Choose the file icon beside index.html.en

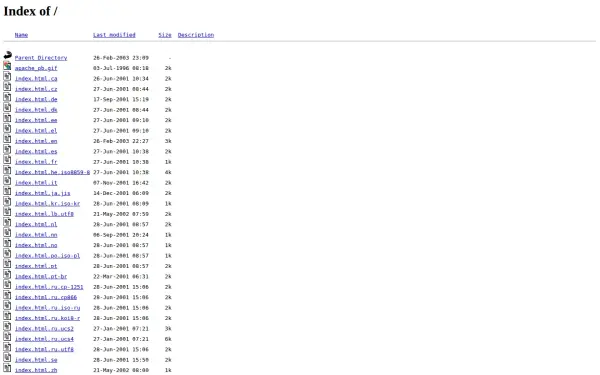[x=7, y=139]
